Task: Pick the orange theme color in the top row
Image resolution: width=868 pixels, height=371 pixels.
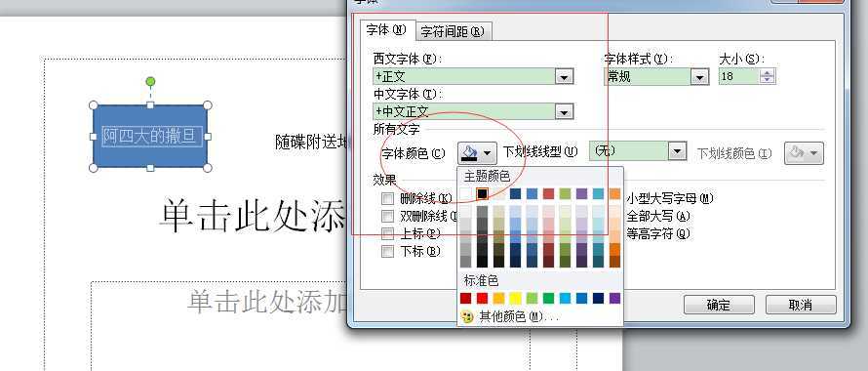Action: click(x=615, y=193)
